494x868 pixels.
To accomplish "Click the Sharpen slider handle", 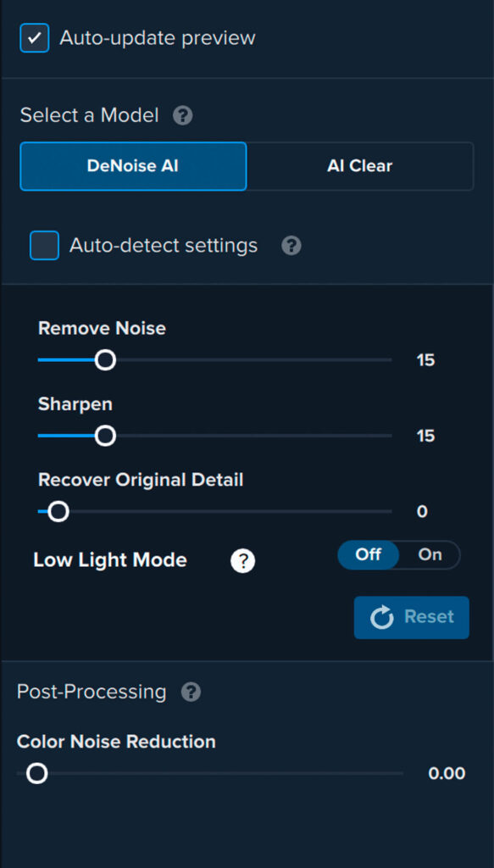I will point(105,436).
